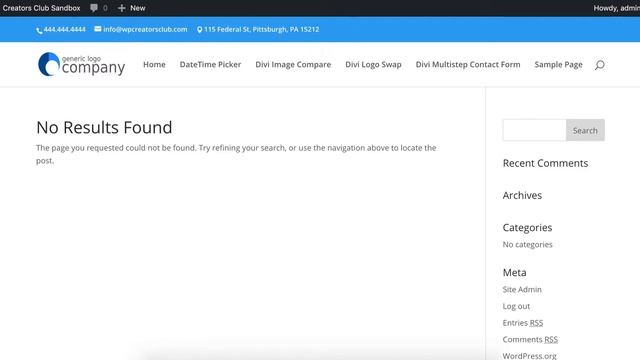Screen dimensions: 640x360
Task: Click the phone icon in top bar
Action: [x=39, y=30]
